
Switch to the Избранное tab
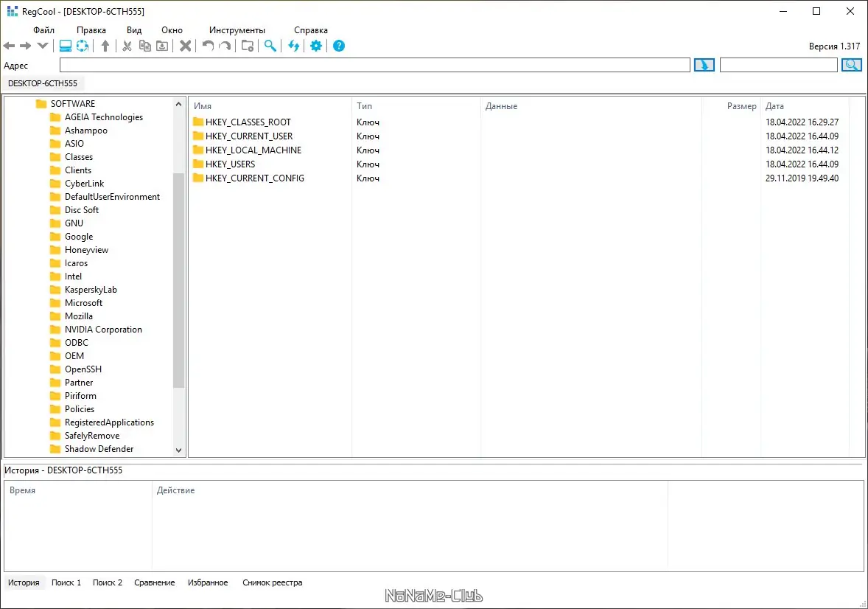pos(208,582)
